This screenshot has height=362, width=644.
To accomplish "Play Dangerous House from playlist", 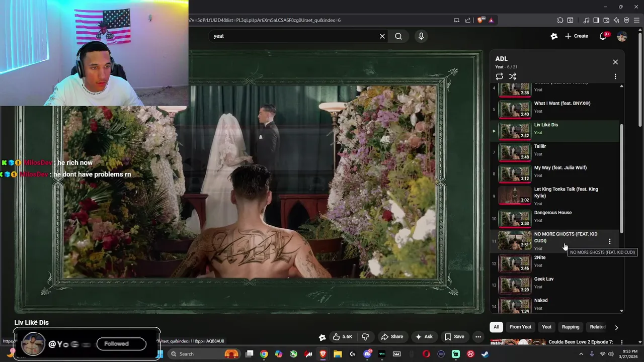I will point(555,219).
